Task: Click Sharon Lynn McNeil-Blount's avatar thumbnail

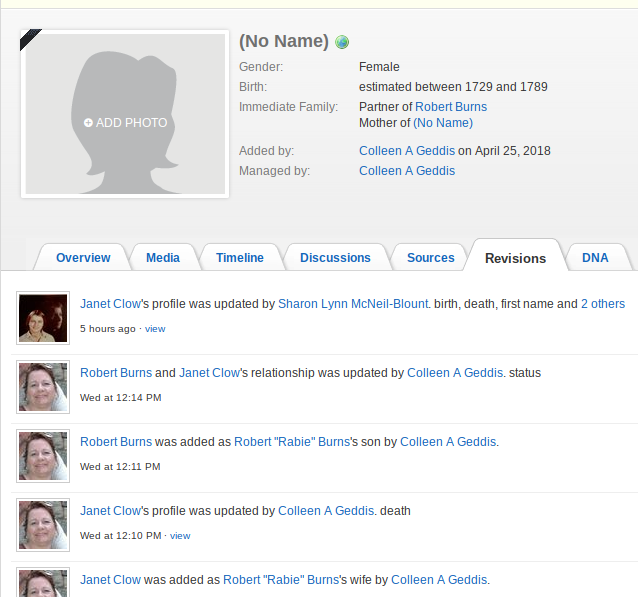Action: tap(43, 318)
